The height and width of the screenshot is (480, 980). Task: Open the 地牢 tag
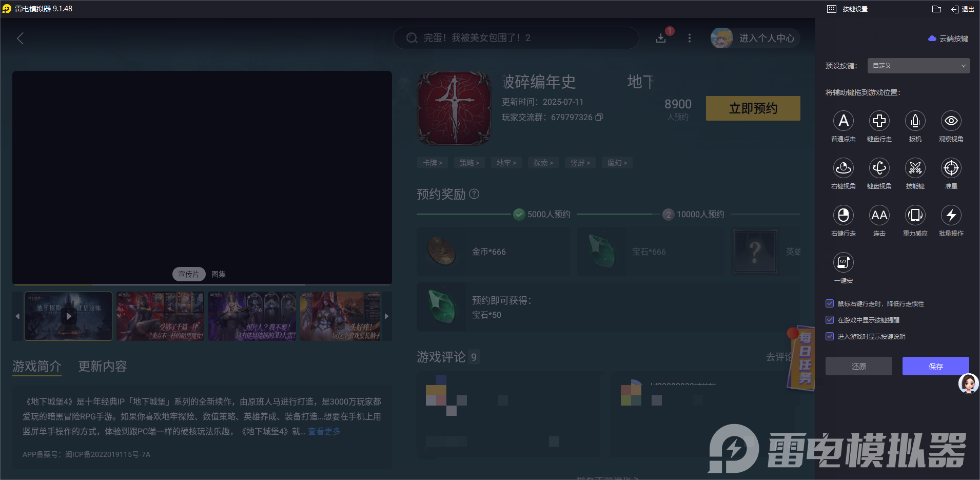coord(506,163)
